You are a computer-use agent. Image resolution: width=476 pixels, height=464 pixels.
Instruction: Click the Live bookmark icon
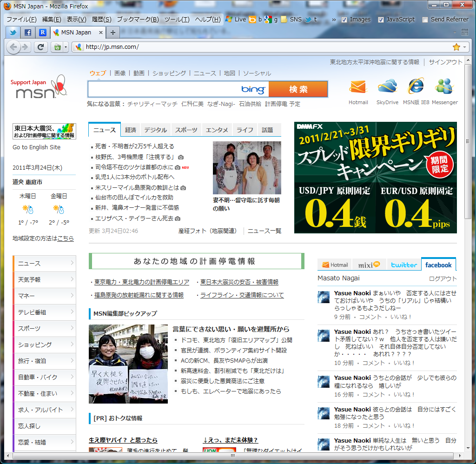[x=229, y=20]
